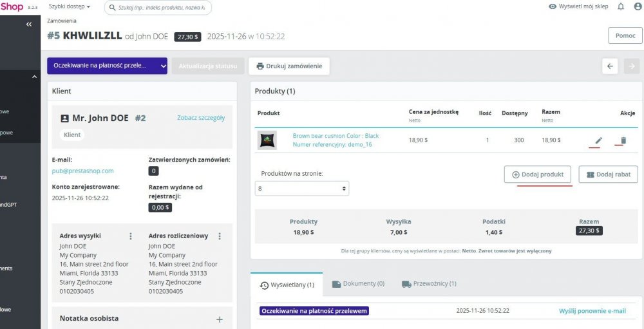The height and width of the screenshot is (329, 644).
Task: Open the Szybki dostęp quick access menu
Action: (70, 6)
